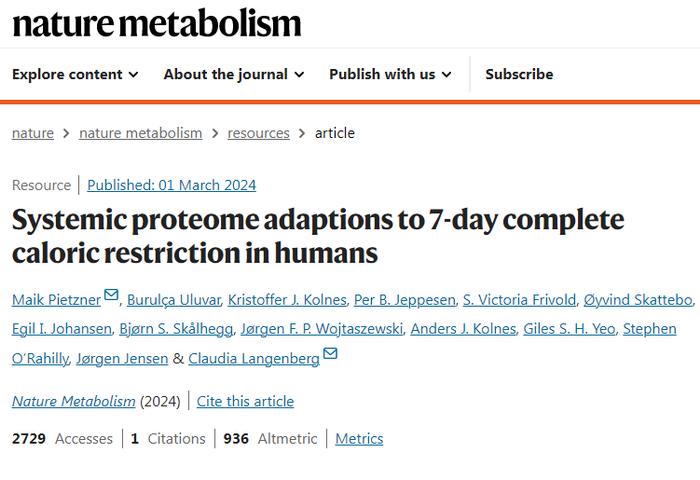Click the italic Nature Metabolism journal link
This screenshot has height=480, width=700.
74,401
